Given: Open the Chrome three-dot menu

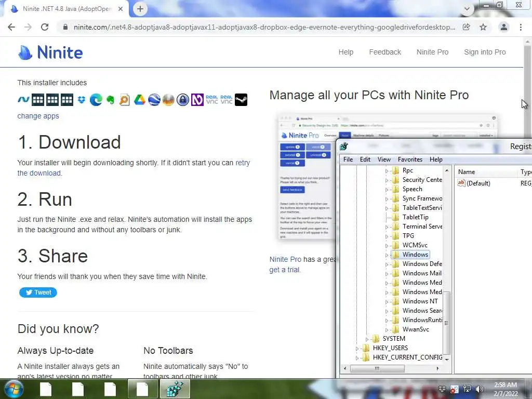Looking at the screenshot, I should 521,27.
